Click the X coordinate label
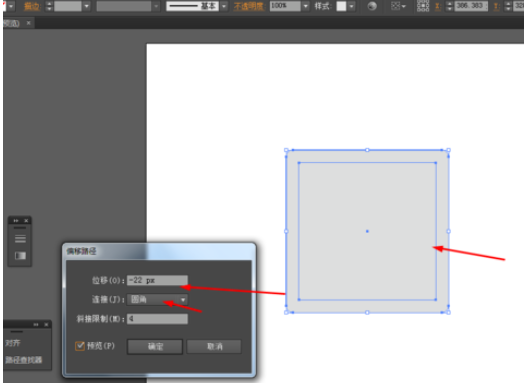 [438, 6]
